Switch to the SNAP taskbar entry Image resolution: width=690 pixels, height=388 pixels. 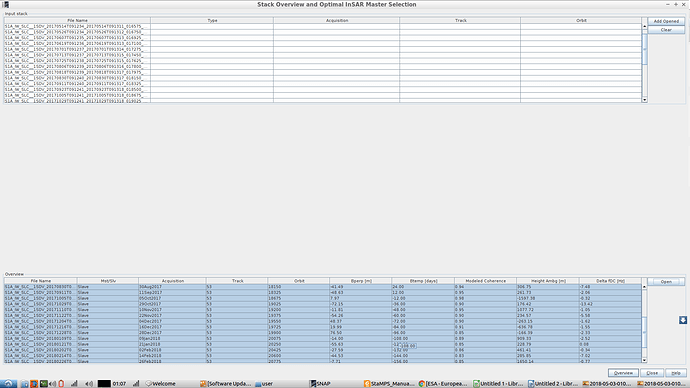320,384
